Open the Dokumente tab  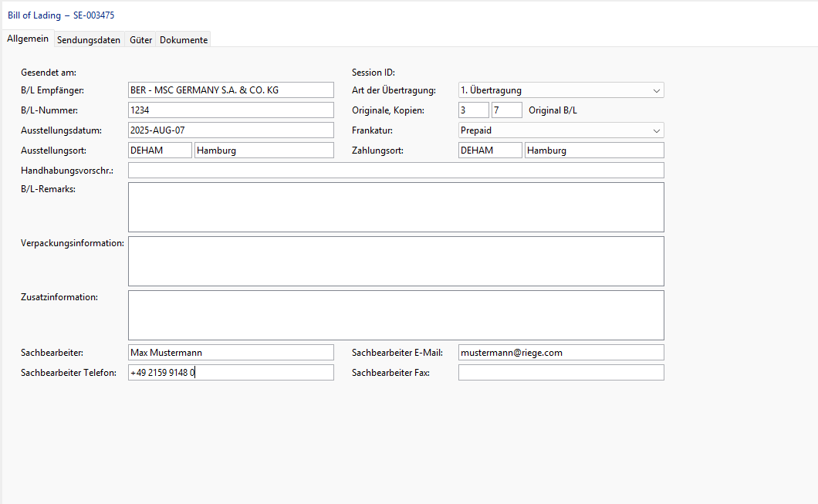[184, 39]
